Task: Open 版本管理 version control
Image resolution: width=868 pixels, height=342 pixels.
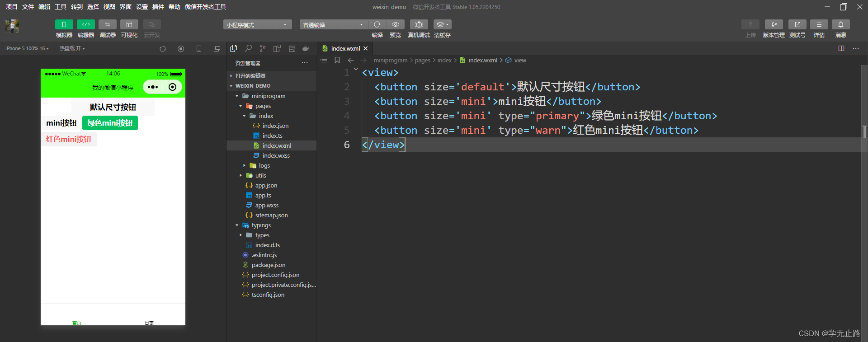Action: (774, 24)
